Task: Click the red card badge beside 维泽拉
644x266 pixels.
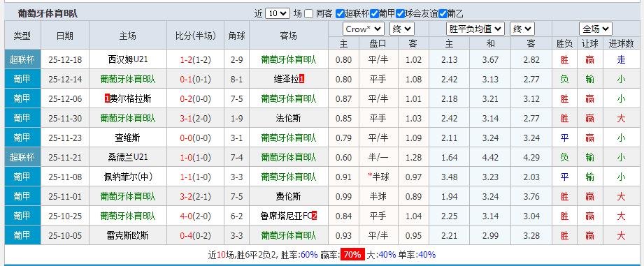Action: pyautogui.click(x=302, y=79)
